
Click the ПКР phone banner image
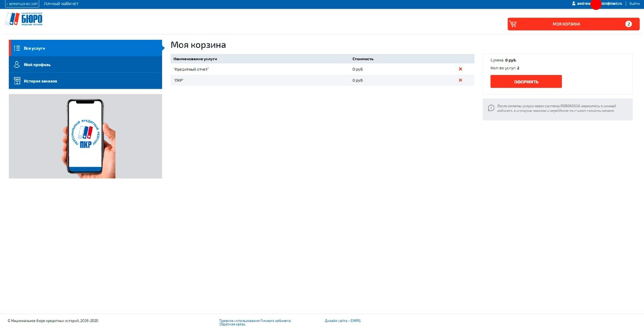pos(85,136)
